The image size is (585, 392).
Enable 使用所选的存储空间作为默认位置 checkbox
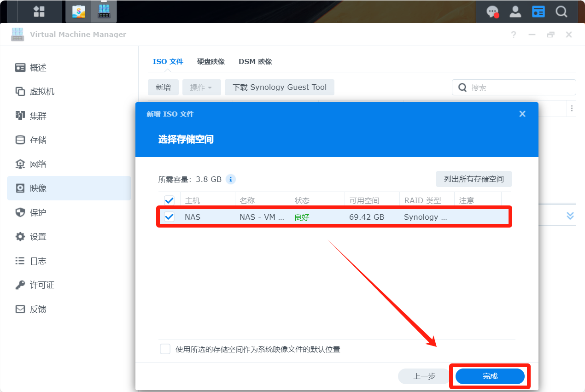[165, 349]
